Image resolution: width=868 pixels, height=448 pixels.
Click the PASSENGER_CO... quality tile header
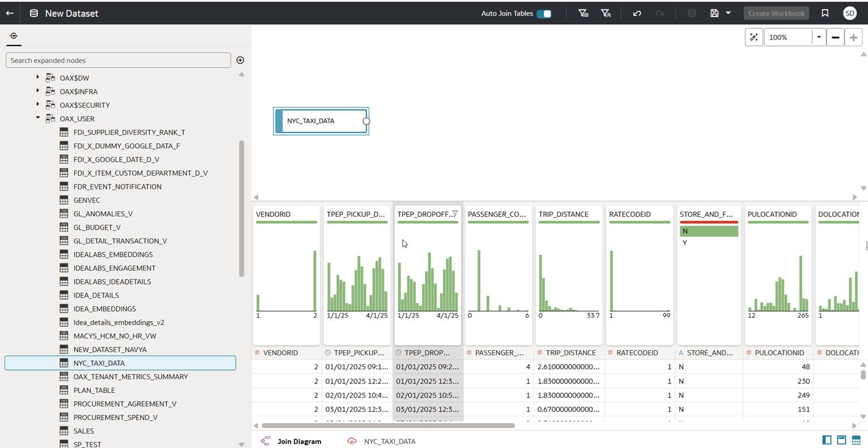pos(497,214)
